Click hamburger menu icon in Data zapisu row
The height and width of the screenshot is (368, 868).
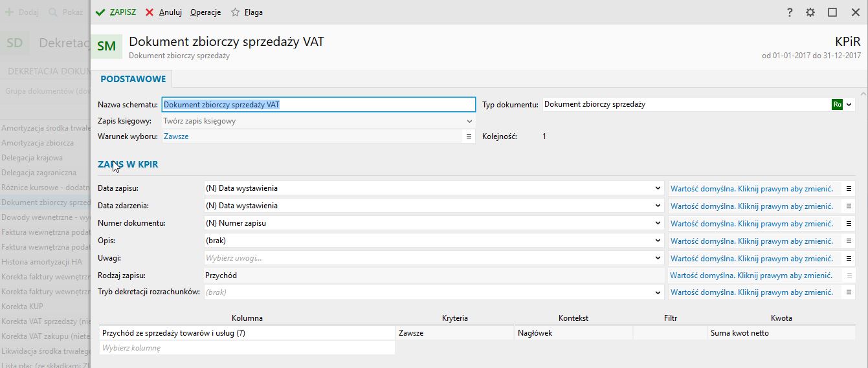point(849,188)
